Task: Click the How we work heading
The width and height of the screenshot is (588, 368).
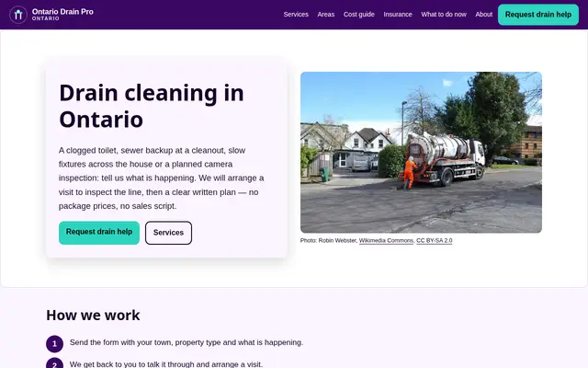Action: pyautogui.click(x=93, y=315)
